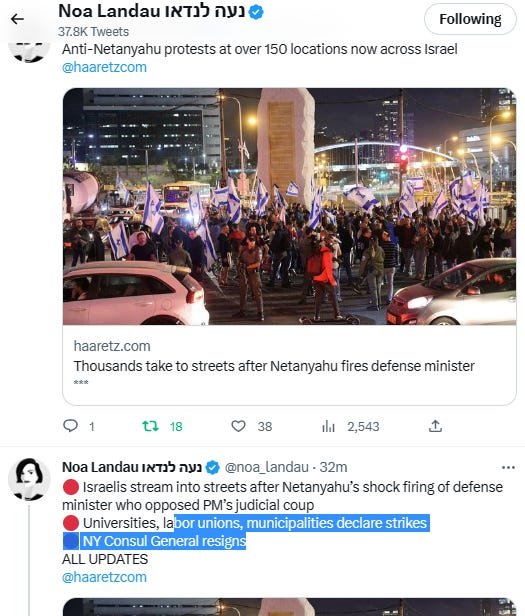
Task: Undo the retweet with the green arrows icon
Action: (x=150, y=426)
